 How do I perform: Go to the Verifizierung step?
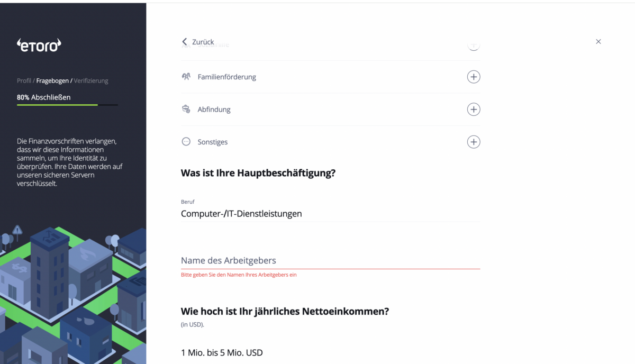(x=90, y=80)
